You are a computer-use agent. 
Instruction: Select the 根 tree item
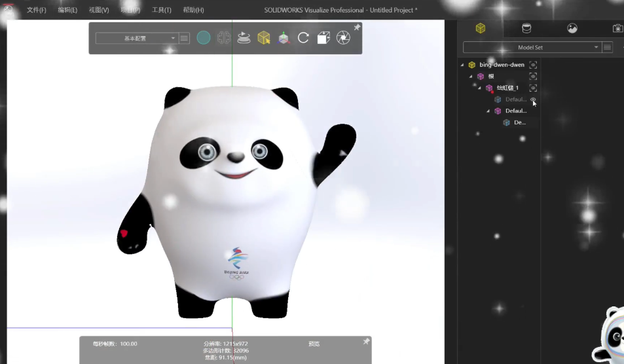(x=491, y=76)
